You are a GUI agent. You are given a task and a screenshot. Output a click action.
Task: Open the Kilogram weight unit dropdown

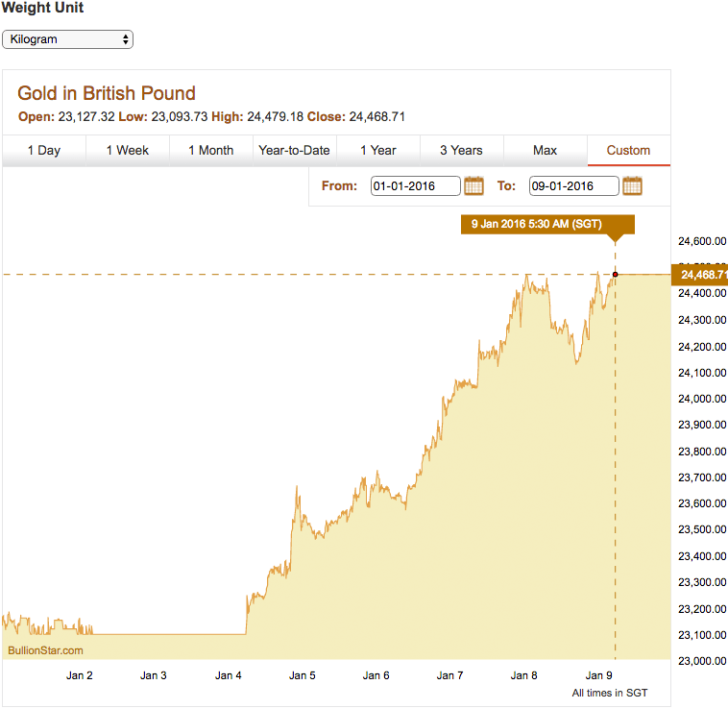(68, 39)
